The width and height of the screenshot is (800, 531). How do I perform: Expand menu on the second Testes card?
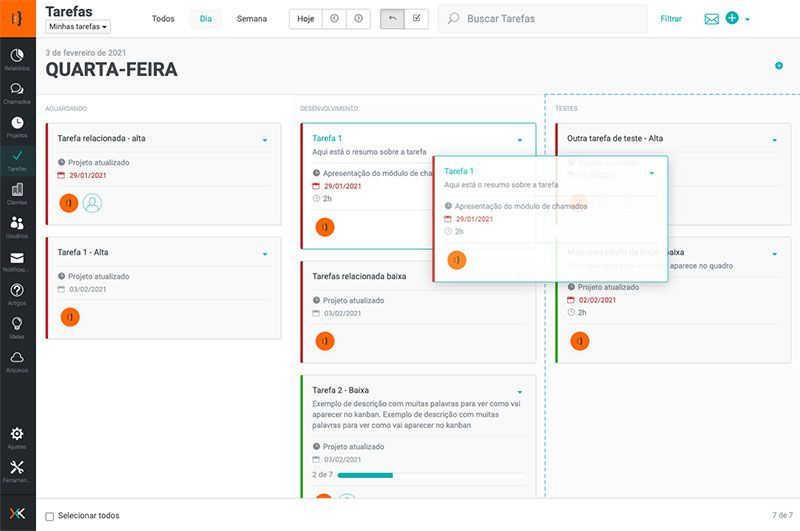click(x=774, y=254)
